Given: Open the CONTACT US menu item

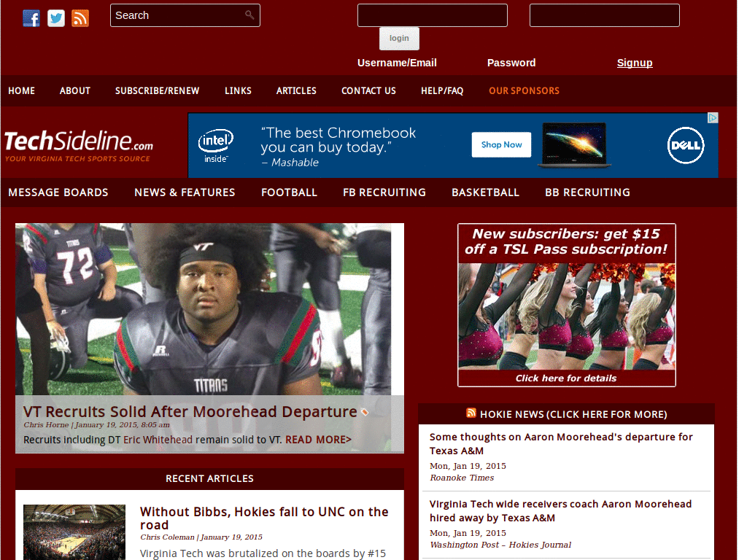Looking at the screenshot, I should click(368, 90).
